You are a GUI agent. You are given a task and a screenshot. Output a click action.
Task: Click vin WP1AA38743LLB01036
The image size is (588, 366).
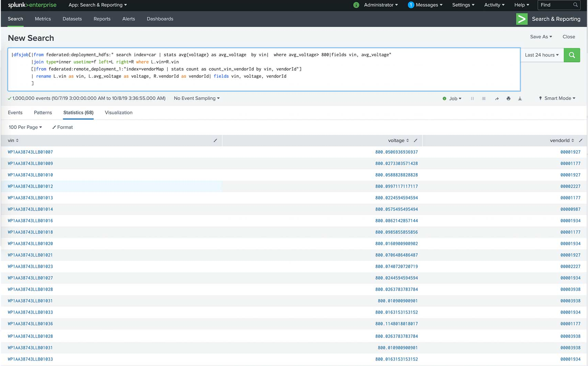click(30, 324)
